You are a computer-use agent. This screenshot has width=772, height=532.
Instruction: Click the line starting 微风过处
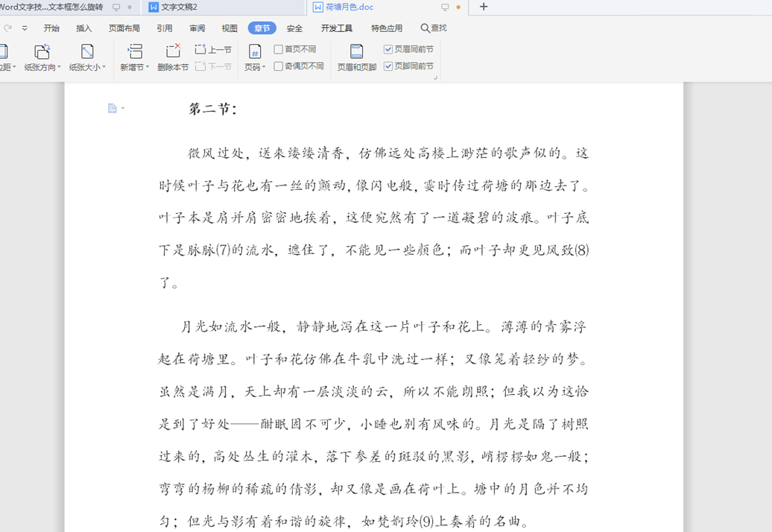pyautogui.click(x=388, y=153)
